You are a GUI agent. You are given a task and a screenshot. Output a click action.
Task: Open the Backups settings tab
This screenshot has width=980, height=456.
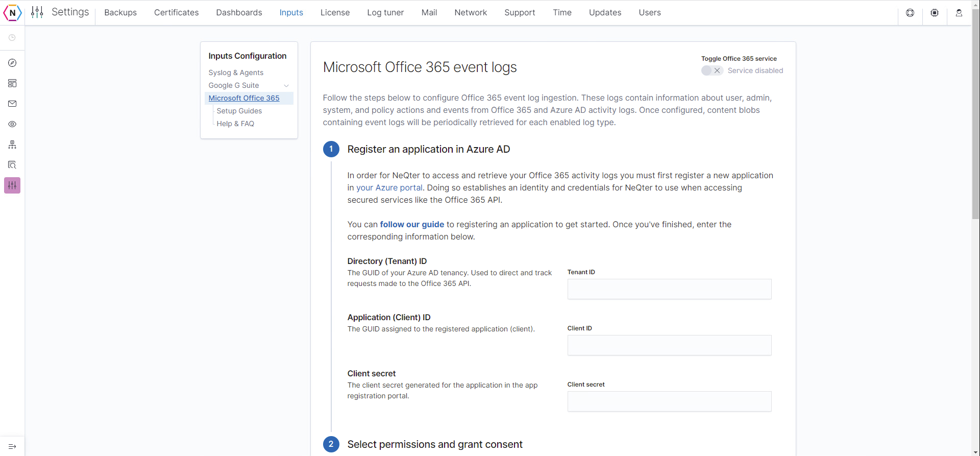120,12
